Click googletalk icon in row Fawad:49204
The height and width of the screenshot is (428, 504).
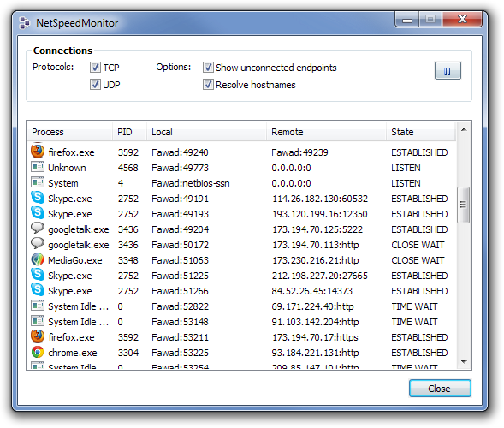tap(38, 229)
